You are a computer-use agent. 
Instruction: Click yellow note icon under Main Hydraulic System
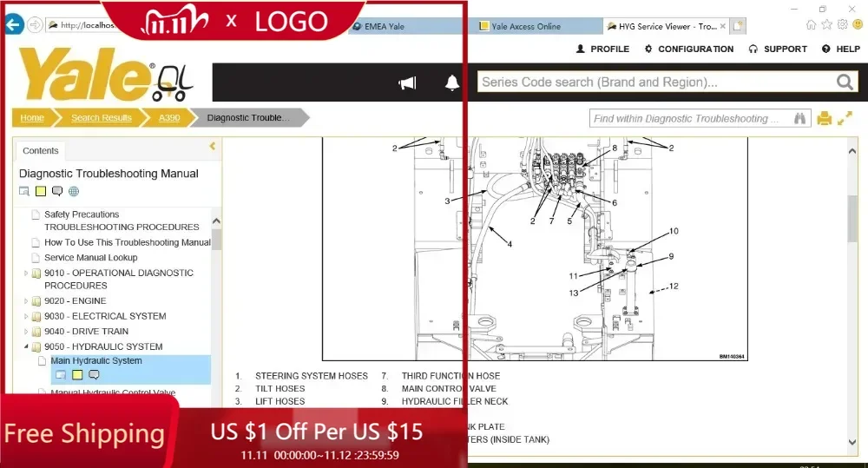pyautogui.click(x=77, y=375)
